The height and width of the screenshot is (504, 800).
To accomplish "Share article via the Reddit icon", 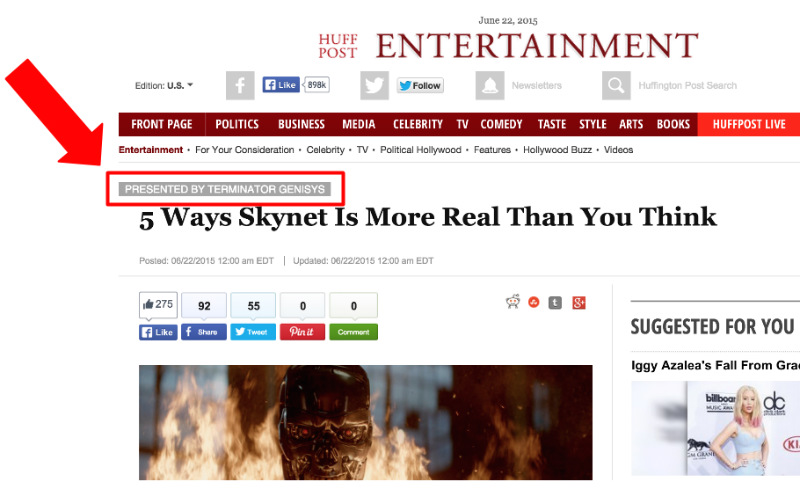I will click(x=513, y=302).
